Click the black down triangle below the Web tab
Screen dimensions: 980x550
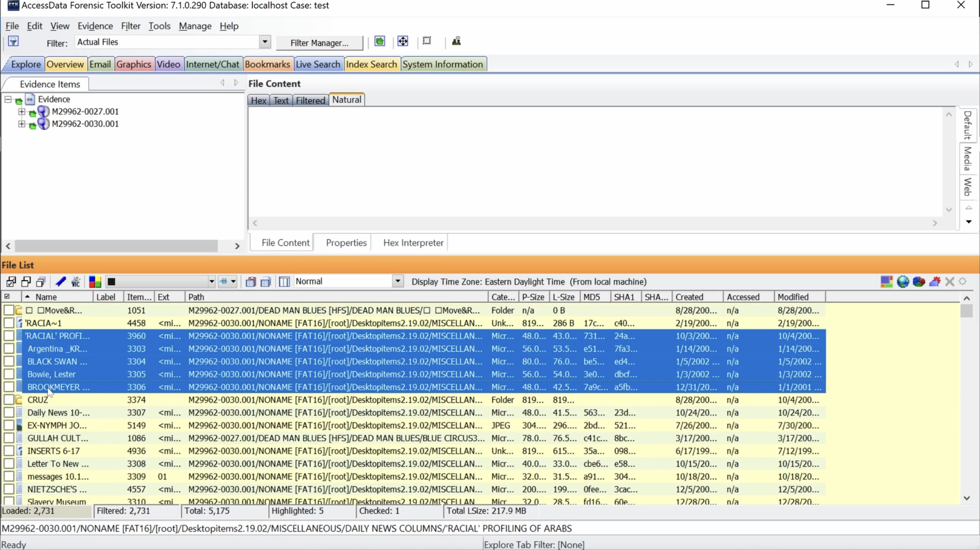point(968,222)
